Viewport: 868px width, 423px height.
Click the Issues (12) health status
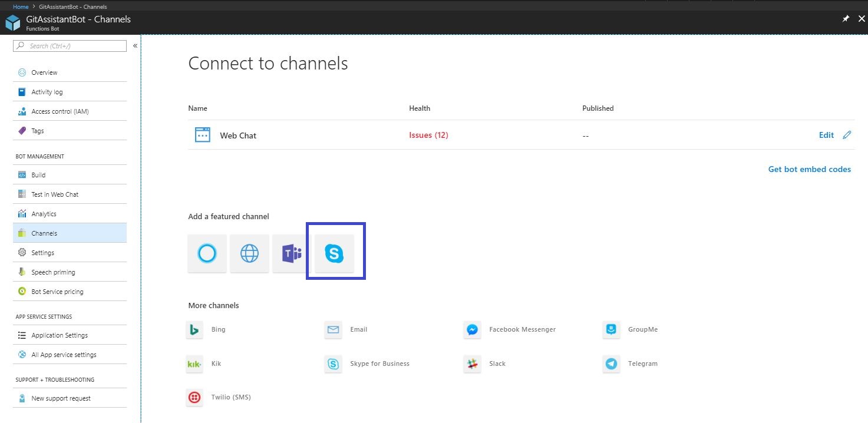(x=428, y=135)
